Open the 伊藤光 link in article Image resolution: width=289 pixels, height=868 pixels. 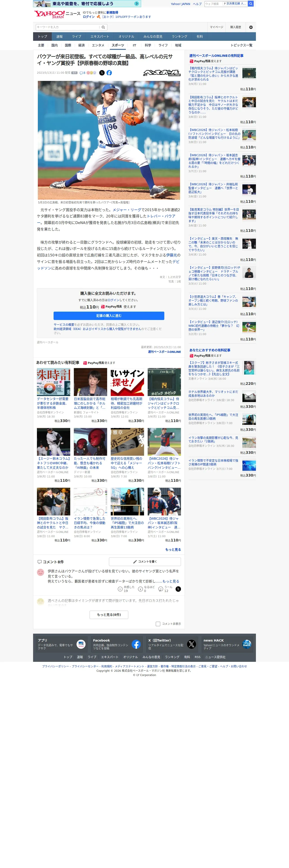[x=172, y=255]
